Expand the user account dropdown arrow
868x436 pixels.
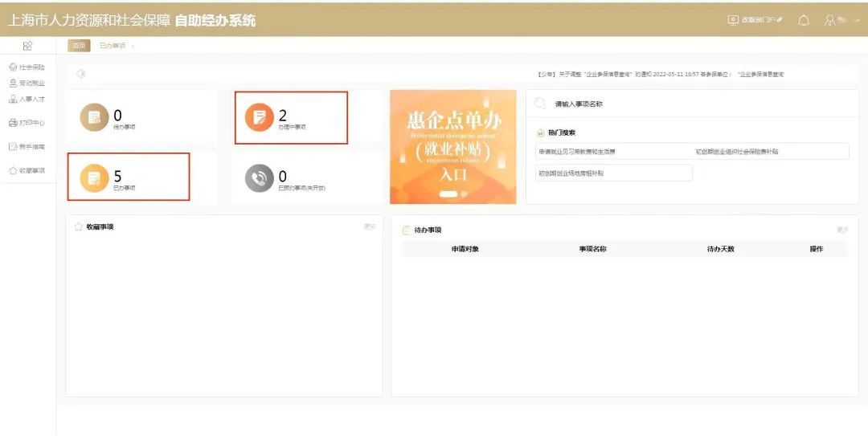[857, 20]
